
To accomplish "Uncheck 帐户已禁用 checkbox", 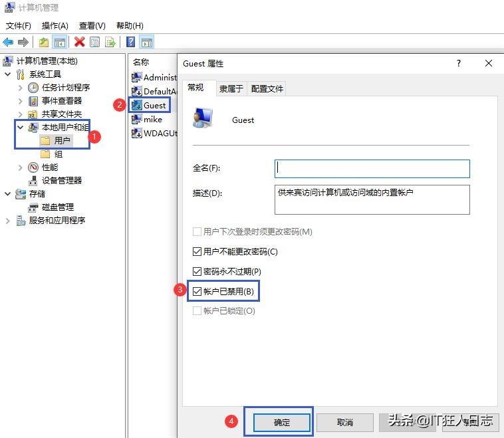I will tap(197, 292).
